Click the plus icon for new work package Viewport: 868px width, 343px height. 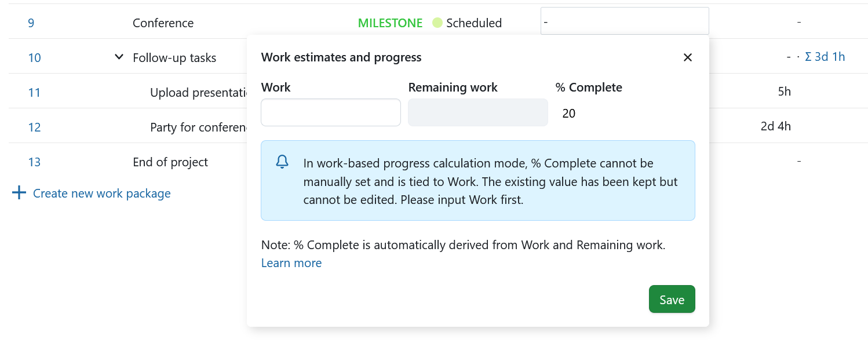(x=19, y=193)
